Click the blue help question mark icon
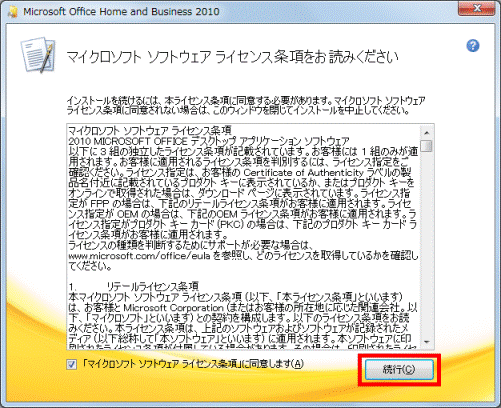501x408 pixels. (x=473, y=46)
